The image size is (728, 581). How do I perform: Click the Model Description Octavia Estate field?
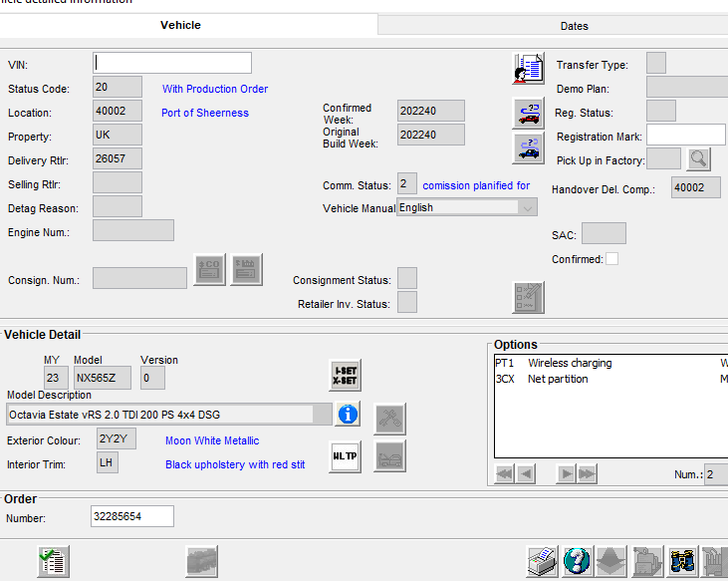[169, 415]
